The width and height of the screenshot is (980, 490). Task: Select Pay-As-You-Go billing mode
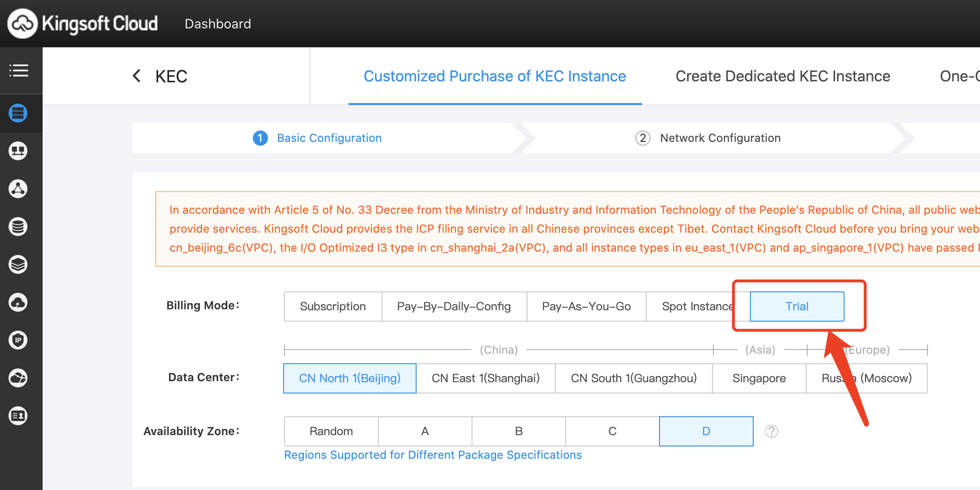pos(586,306)
